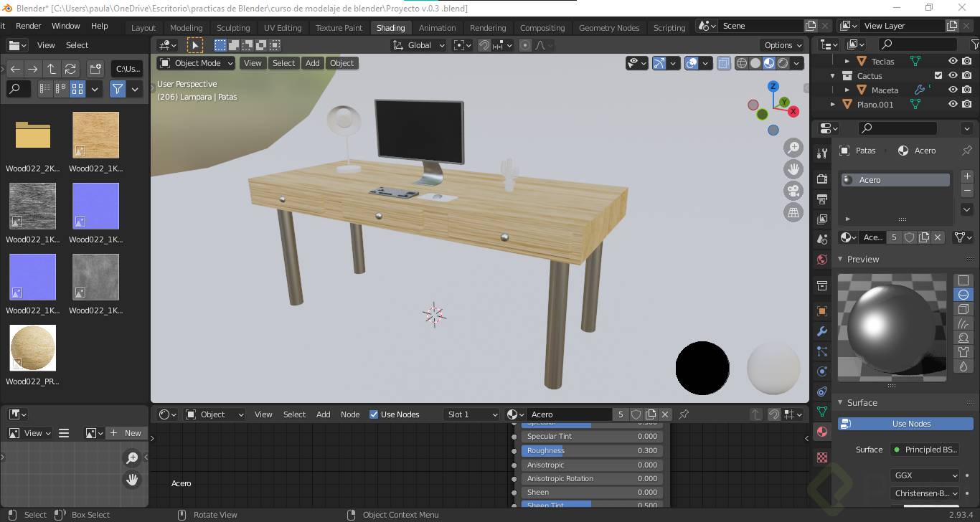Open the Output properties tab

point(822,199)
